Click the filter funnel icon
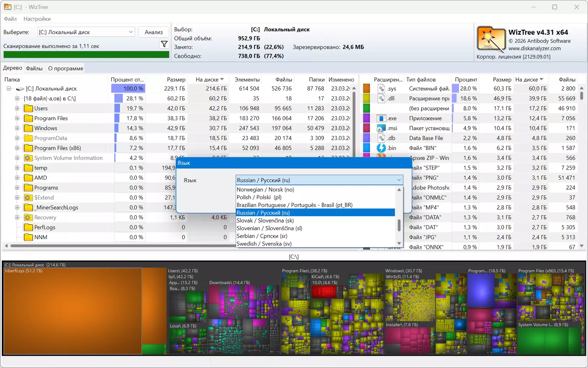Viewport: 588px width, 368px height. (164, 44)
